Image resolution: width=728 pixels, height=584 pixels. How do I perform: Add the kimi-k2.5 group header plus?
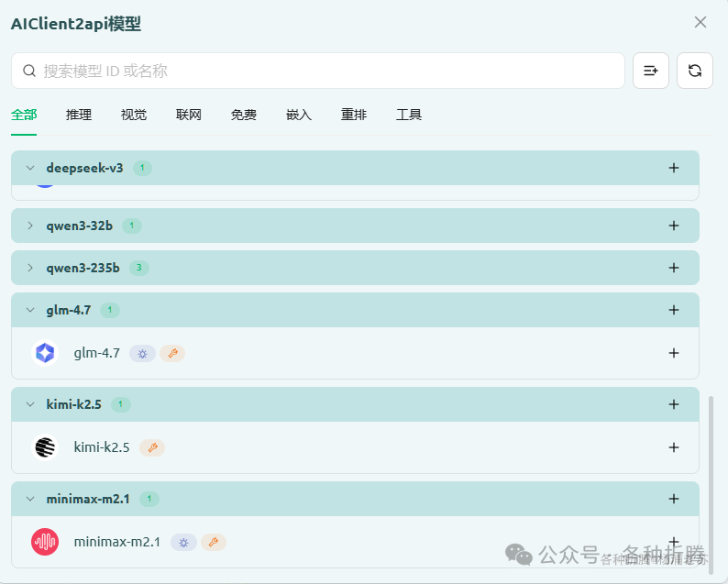(674, 404)
